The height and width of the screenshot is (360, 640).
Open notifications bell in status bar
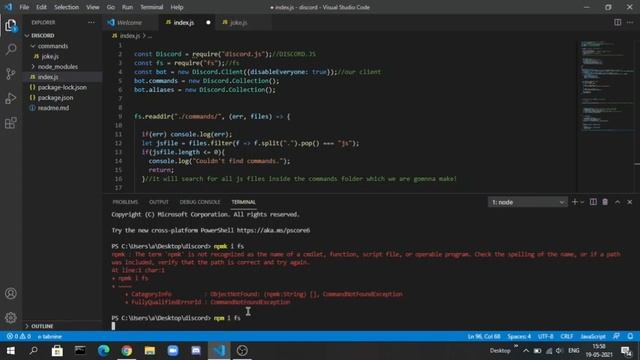(x=630, y=336)
